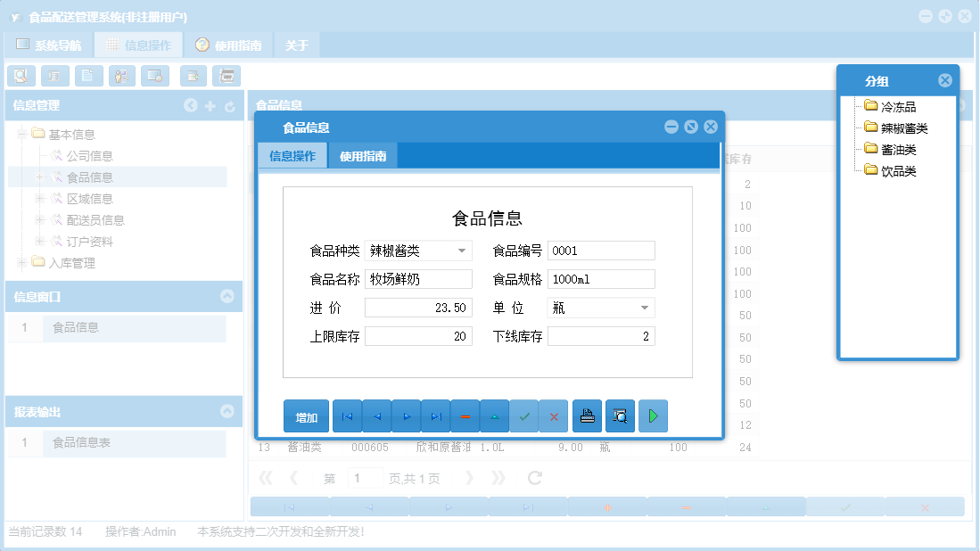This screenshot has width=980, height=551.
Task: Click the add-window toolbar icon with plus
Action: click(194, 76)
